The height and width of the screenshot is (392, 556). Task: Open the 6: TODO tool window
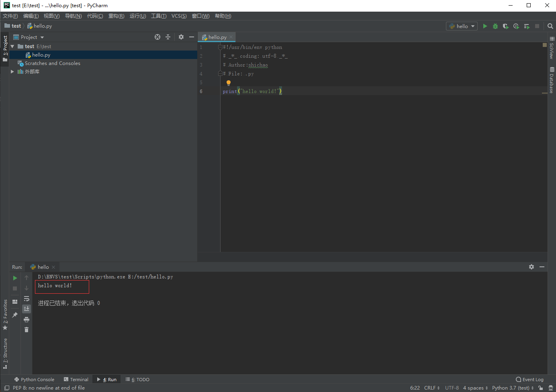click(x=137, y=380)
